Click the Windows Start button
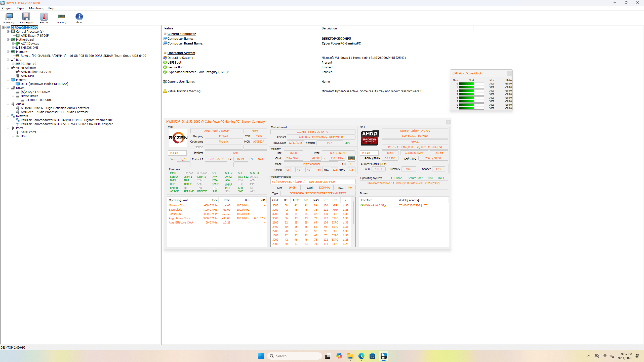This screenshot has width=644, height=362. (x=261, y=356)
